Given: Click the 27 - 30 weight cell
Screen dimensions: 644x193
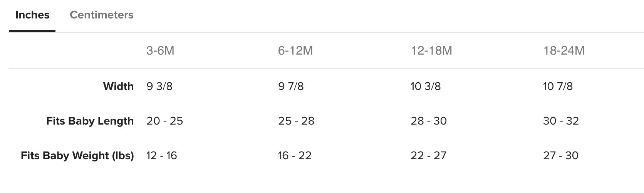Looking at the screenshot, I should tap(561, 156).
